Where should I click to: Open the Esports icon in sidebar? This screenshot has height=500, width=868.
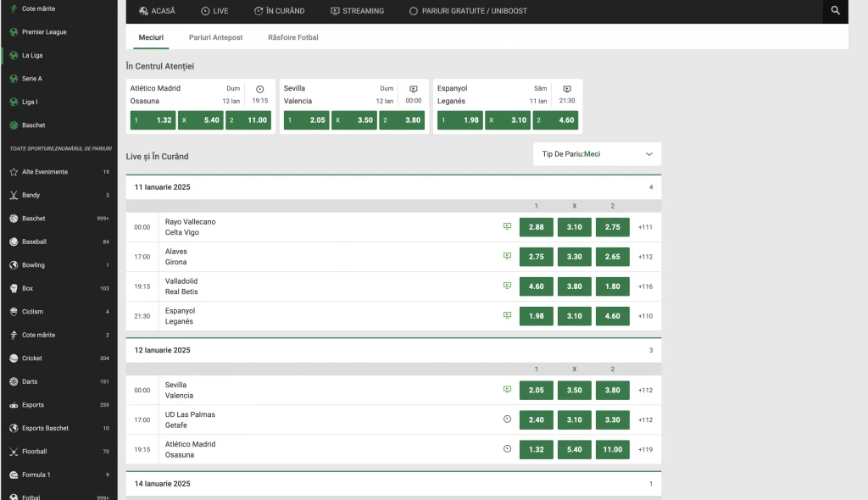click(14, 405)
